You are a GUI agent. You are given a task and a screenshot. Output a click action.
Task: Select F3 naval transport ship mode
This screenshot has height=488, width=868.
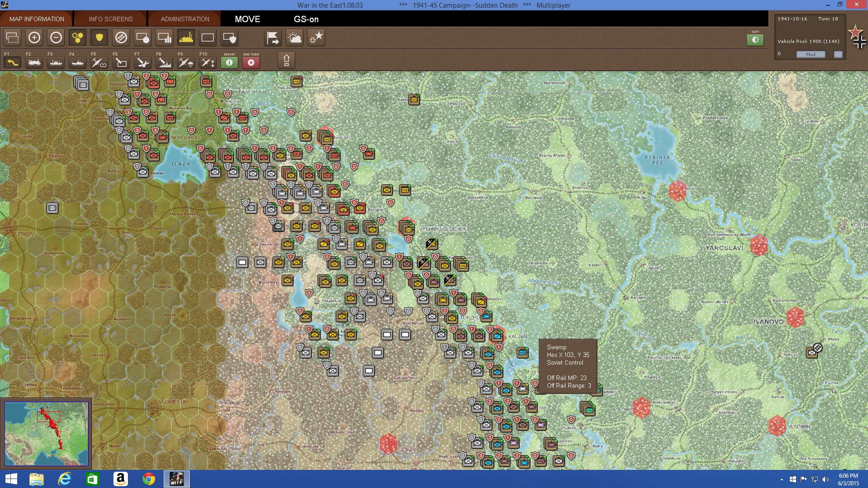point(56,62)
